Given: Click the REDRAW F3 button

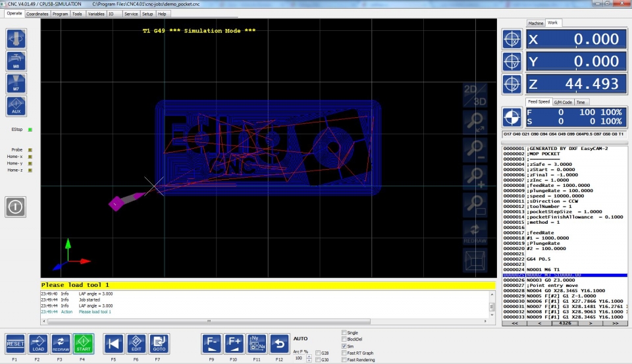Looking at the screenshot, I should (x=61, y=344).
